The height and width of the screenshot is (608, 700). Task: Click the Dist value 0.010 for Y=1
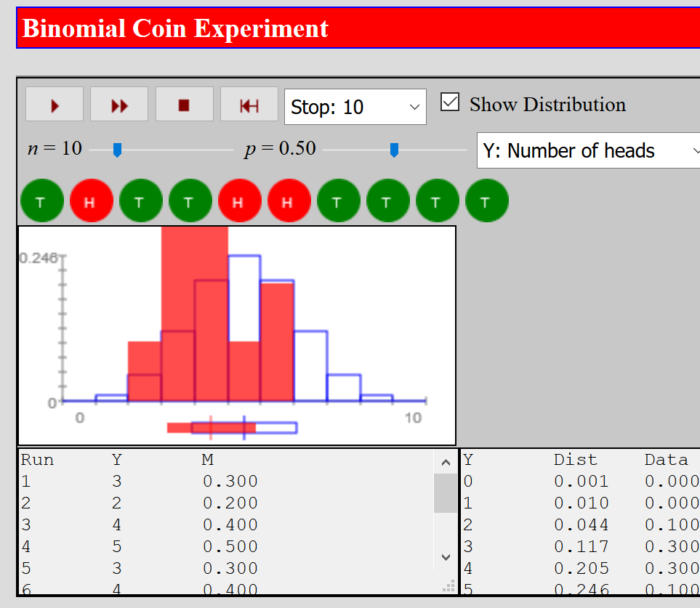click(582, 503)
